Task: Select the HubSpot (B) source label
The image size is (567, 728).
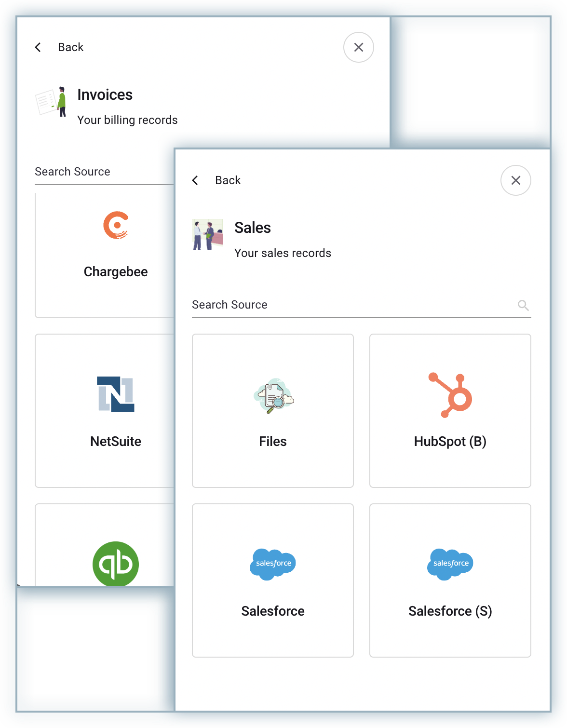Action: pyautogui.click(x=450, y=442)
